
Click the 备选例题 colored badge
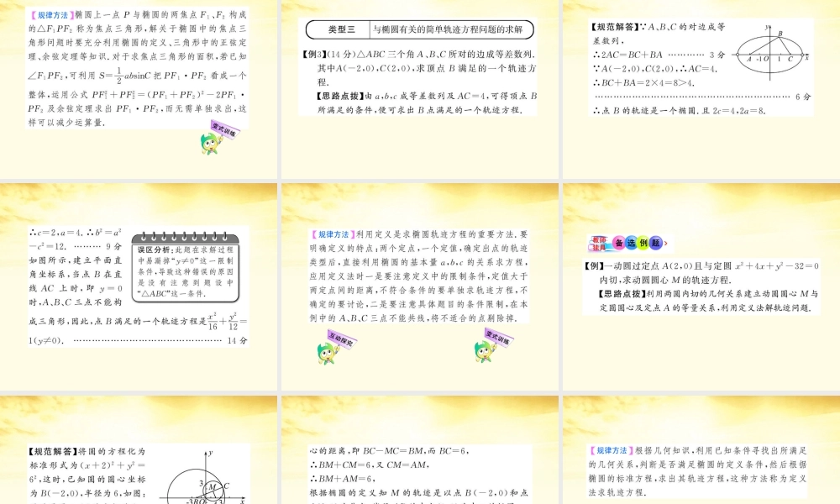pyautogui.click(x=637, y=243)
